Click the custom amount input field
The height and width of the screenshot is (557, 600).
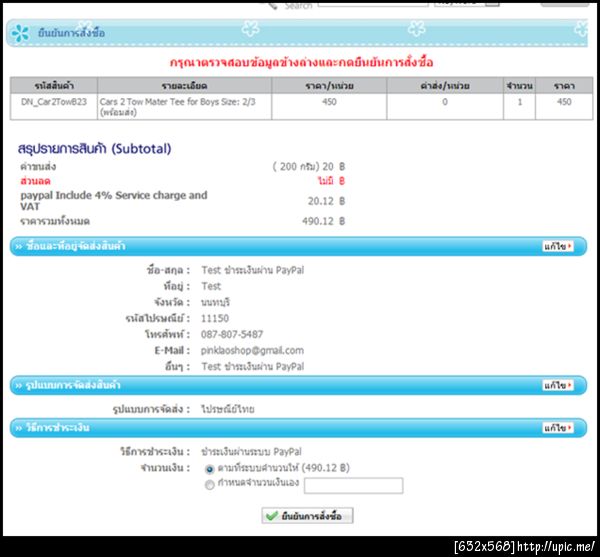354,485
